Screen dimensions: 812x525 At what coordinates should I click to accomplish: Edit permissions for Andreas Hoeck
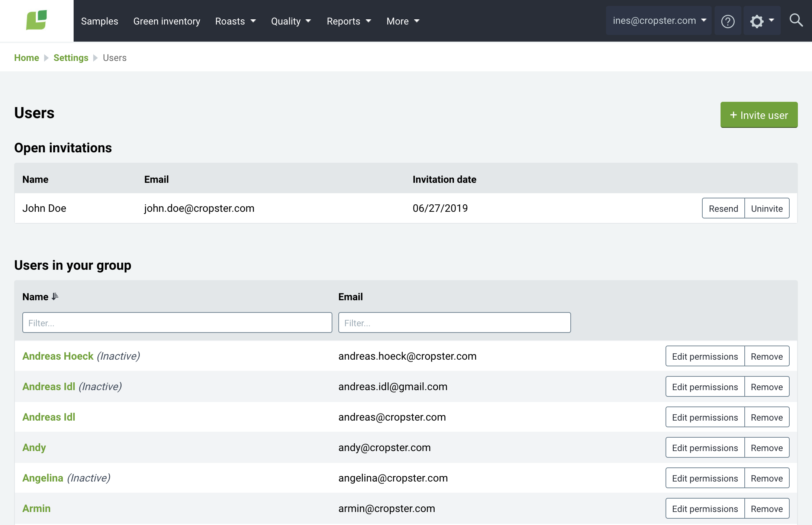point(705,356)
